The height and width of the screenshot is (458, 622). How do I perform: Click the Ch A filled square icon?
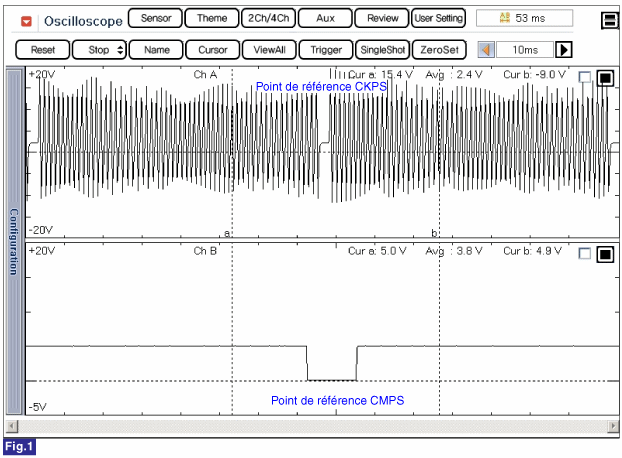pos(604,79)
